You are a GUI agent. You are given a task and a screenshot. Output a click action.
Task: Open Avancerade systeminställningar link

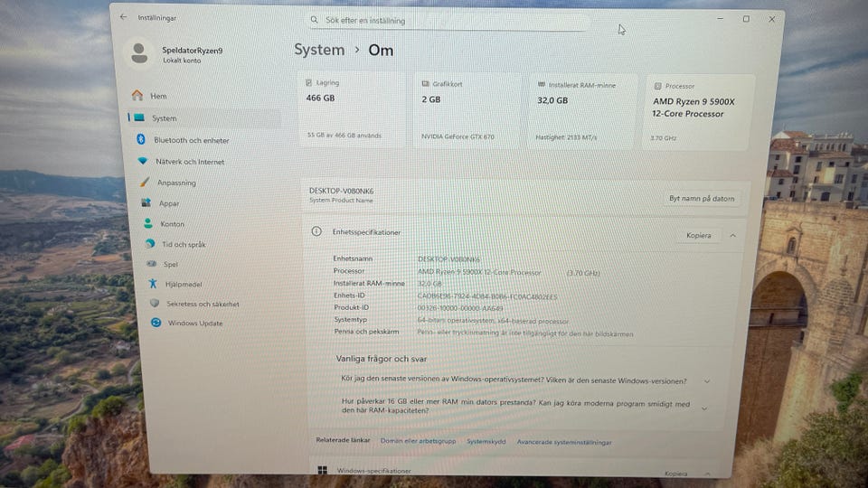click(564, 442)
